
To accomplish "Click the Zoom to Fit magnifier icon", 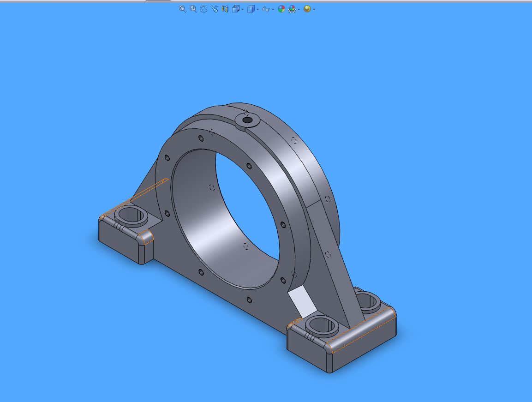I will 183,9.
